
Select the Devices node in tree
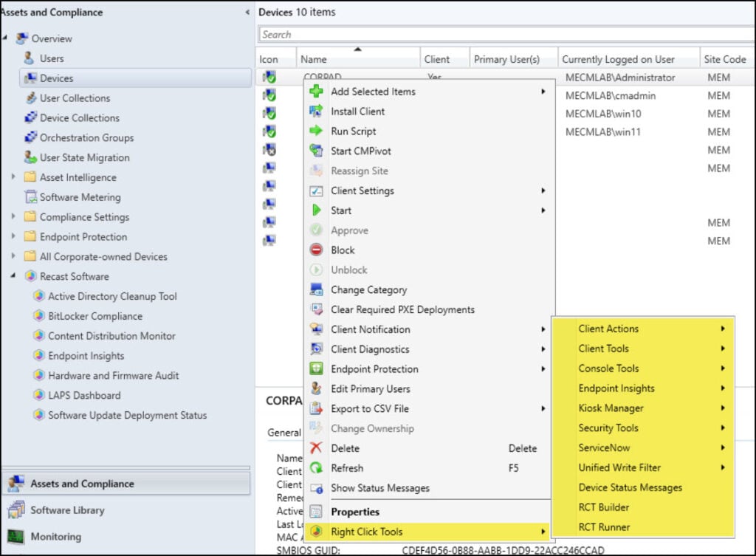(x=136, y=78)
